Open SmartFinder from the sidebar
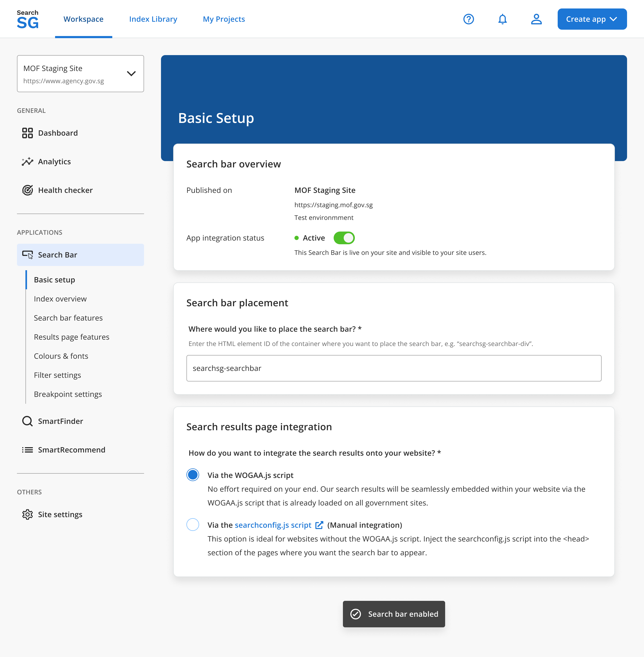This screenshot has width=644, height=657. click(x=61, y=421)
